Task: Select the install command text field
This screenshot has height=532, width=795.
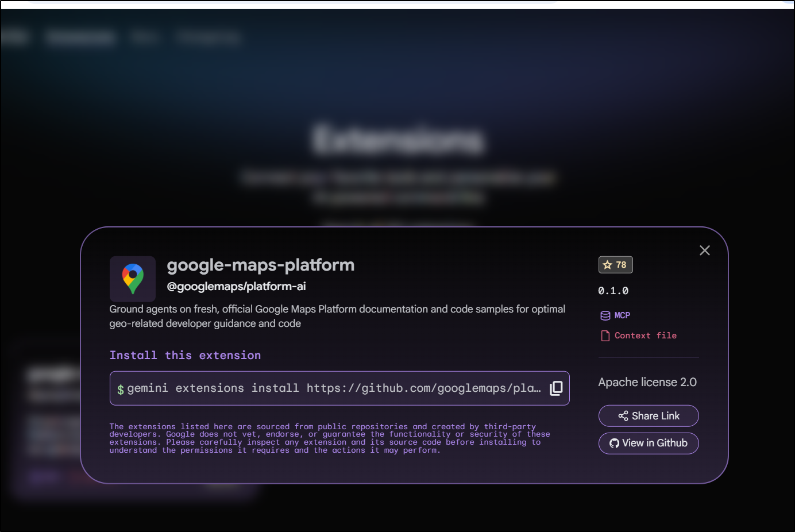Action: coord(333,388)
